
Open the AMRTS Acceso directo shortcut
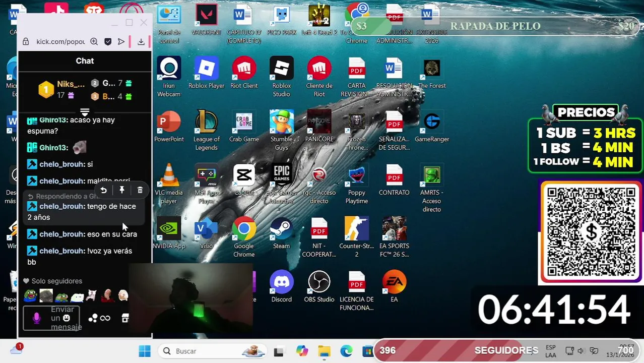pos(432,188)
